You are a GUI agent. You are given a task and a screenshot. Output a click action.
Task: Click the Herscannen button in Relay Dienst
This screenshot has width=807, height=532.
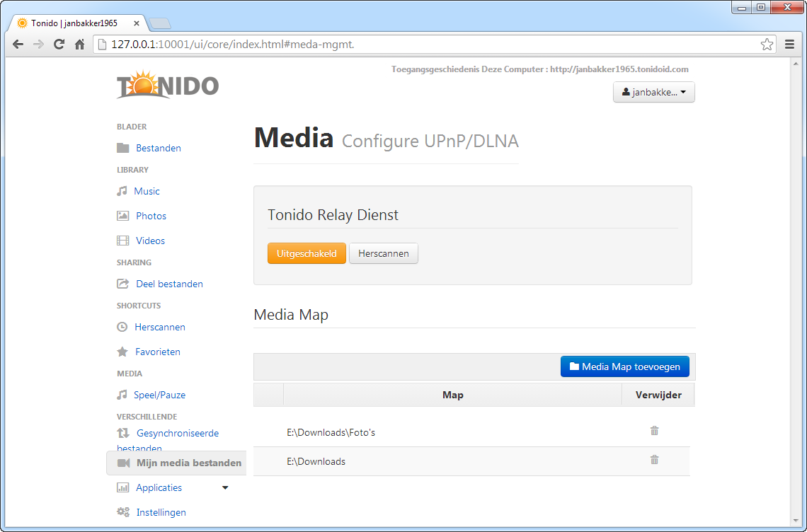(384, 254)
